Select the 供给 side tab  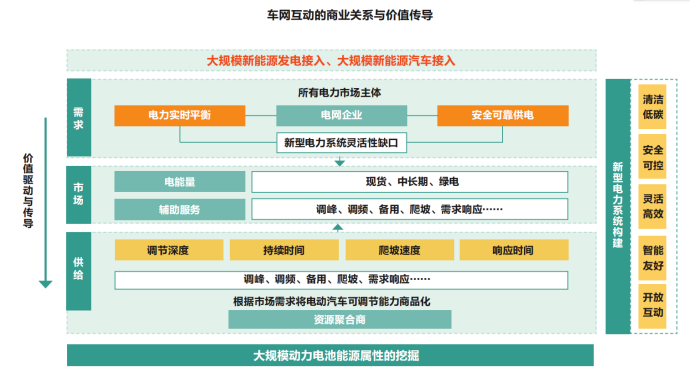point(79,271)
